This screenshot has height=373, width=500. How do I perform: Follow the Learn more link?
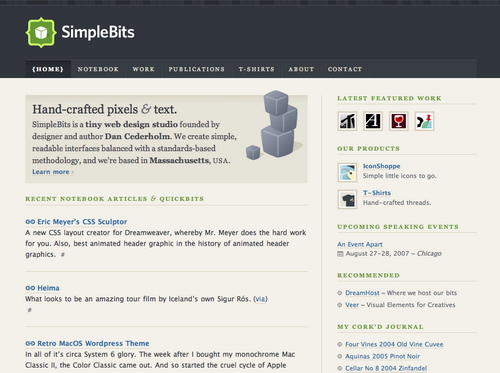coord(51,172)
